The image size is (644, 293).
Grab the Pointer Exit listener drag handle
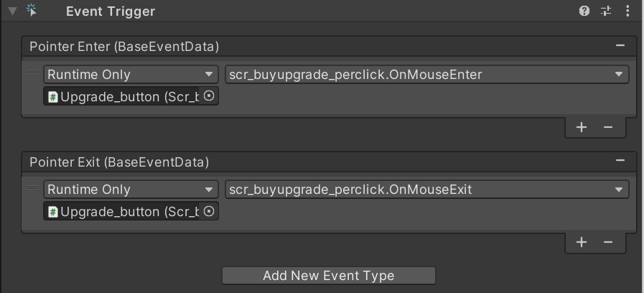point(32,188)
